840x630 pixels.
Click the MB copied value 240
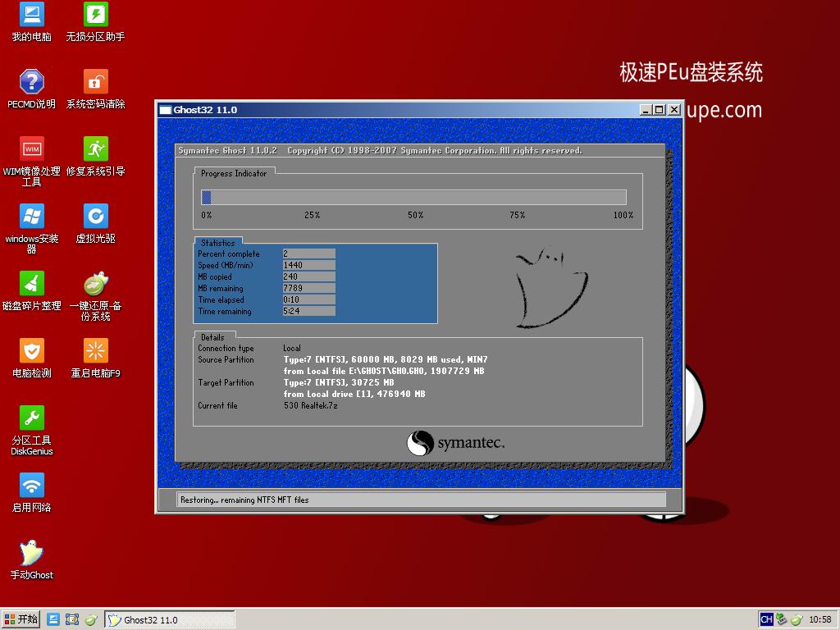pyautogui.click(x=309, y=276)
